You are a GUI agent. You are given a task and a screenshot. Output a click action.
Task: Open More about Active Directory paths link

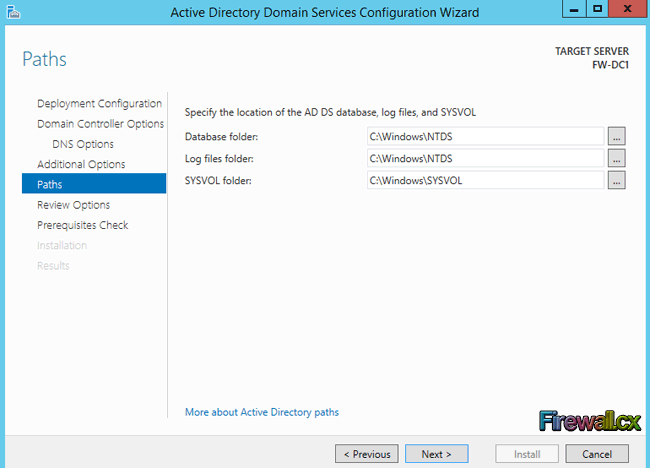point(262,412)
